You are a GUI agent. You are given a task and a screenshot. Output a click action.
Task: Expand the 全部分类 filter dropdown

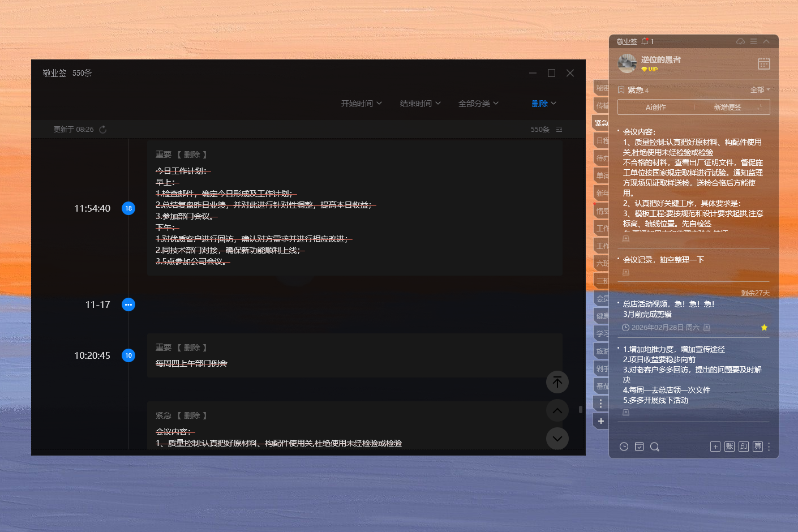[x=478, y=104]
